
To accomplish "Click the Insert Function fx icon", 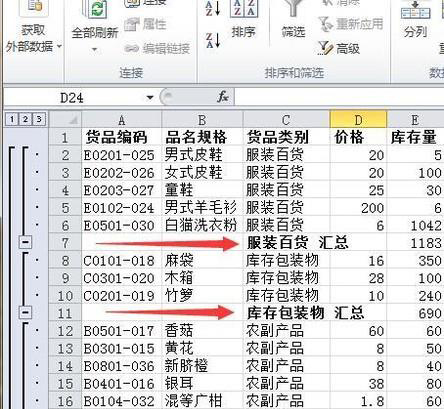I will tap(223, 97).
